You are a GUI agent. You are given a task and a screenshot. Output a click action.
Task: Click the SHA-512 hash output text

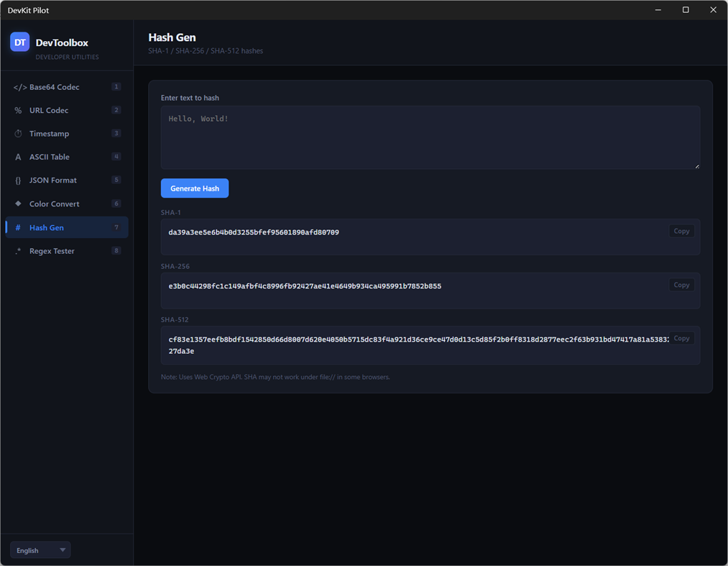point(418,345)
